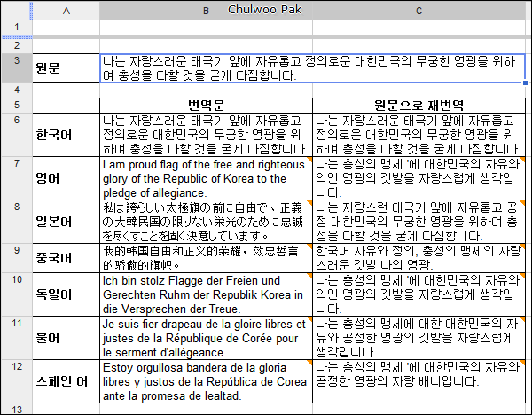Image resolution: width=532 pixels, height=415 pixels.
Task: Click the retranslated Korean cell in row 6 column C
Action: point(419,135)
